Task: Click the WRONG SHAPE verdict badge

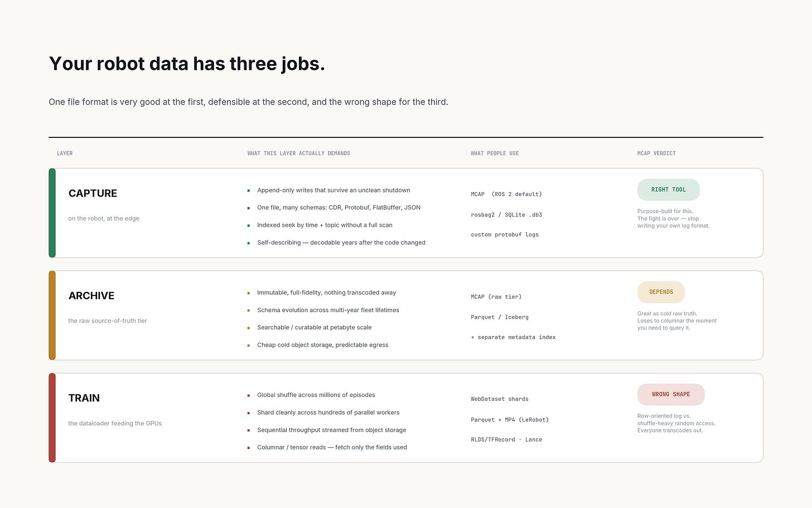Action: [x=671, y=395]
